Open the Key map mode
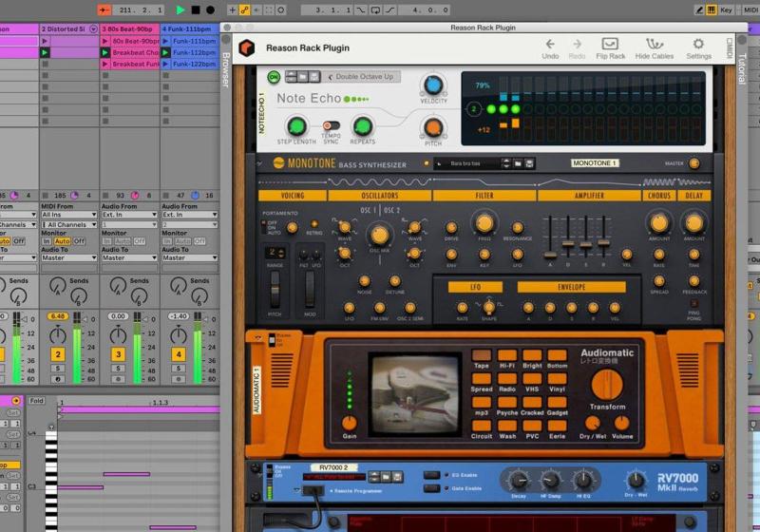Screen dimensions: 760x532 tap(726, 9)
